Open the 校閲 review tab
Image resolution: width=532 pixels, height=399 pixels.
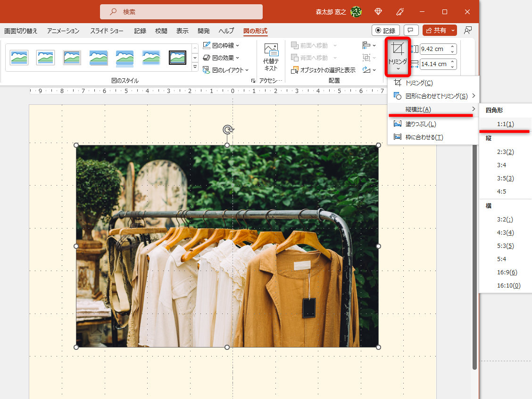point(161,31)
